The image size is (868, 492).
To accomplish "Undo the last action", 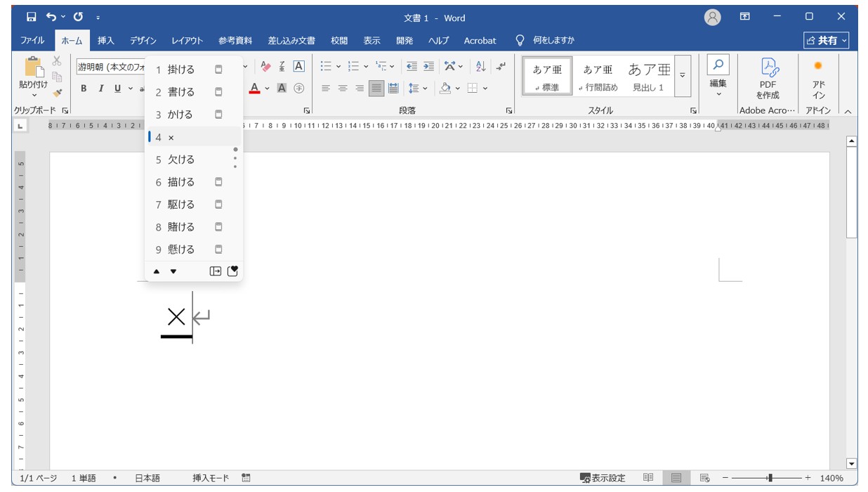I will [x=51, y=17].
